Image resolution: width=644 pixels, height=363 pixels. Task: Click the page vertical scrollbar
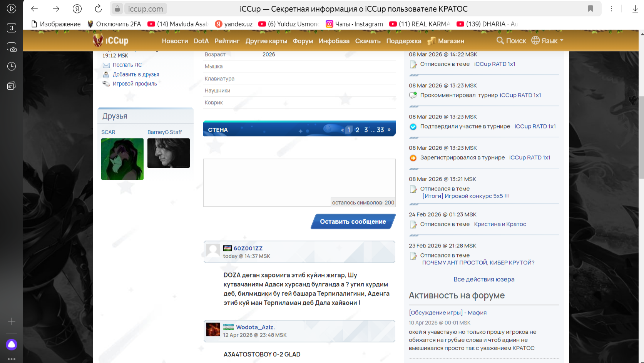[641, 137]
